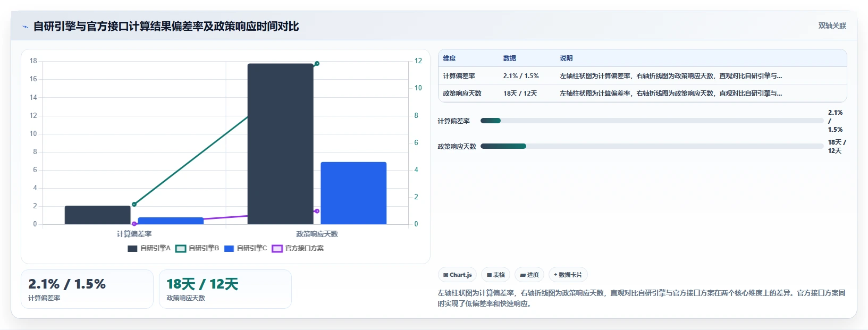Viewport: 868px width, 330px height.
Task: Click the 政策响应天数 cell in table
Action: tap(462, 94)
